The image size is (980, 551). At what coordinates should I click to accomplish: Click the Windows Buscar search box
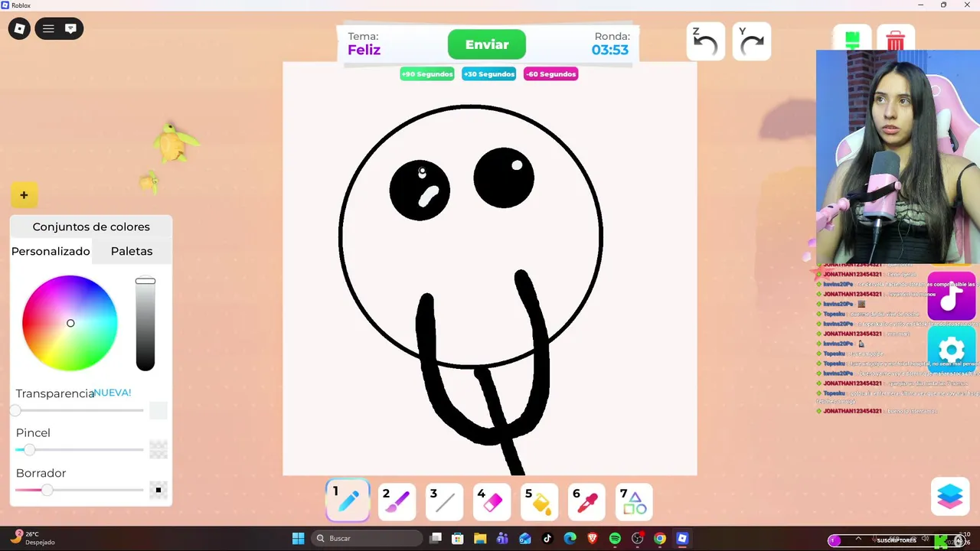pos(367,539)
